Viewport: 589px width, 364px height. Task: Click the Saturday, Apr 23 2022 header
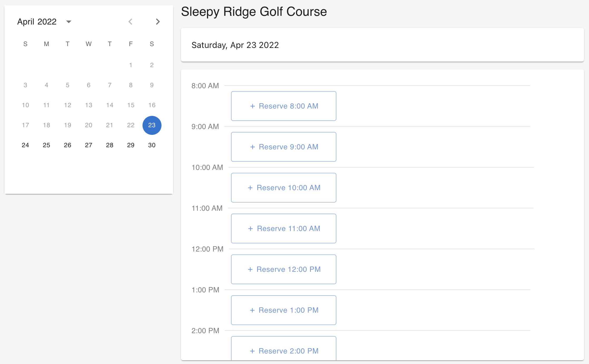(x=235, y=45)
